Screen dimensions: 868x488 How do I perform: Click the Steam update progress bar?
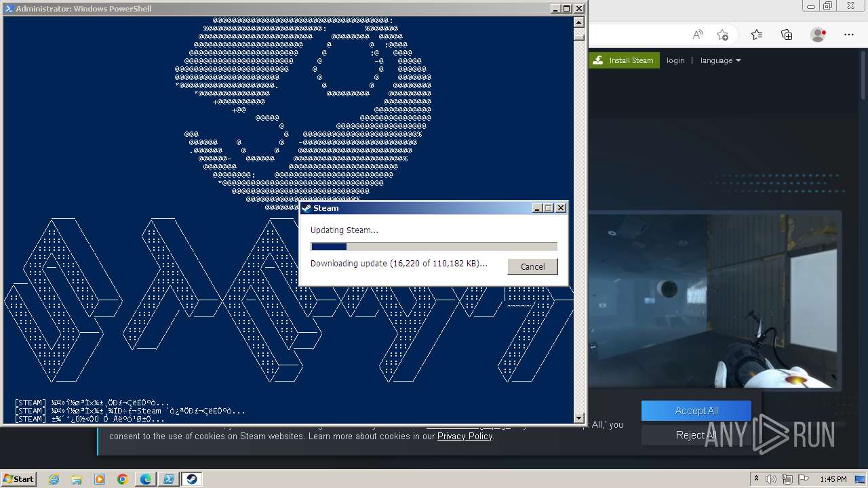click(434, 247)
